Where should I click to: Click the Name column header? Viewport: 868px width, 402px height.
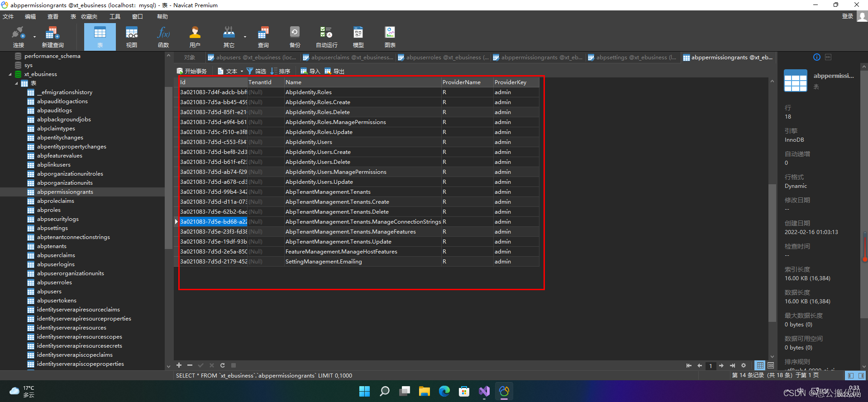pyautogui.click(x=362, y=82)
